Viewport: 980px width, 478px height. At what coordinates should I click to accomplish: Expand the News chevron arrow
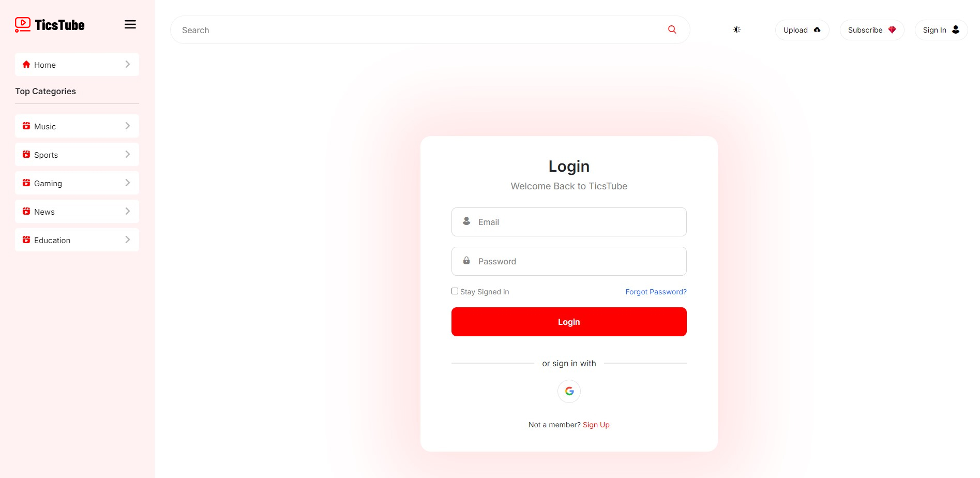click(128, 211)
